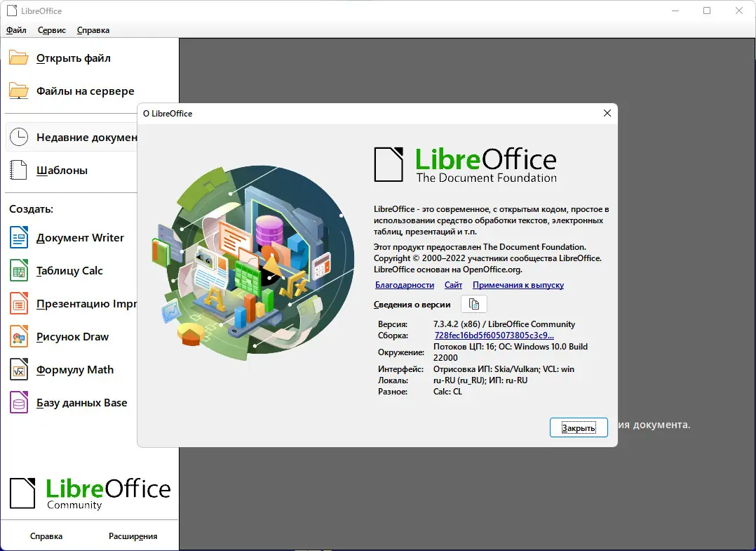Open the Справка menu
The image size is (756, 551).
coord(92,30)
